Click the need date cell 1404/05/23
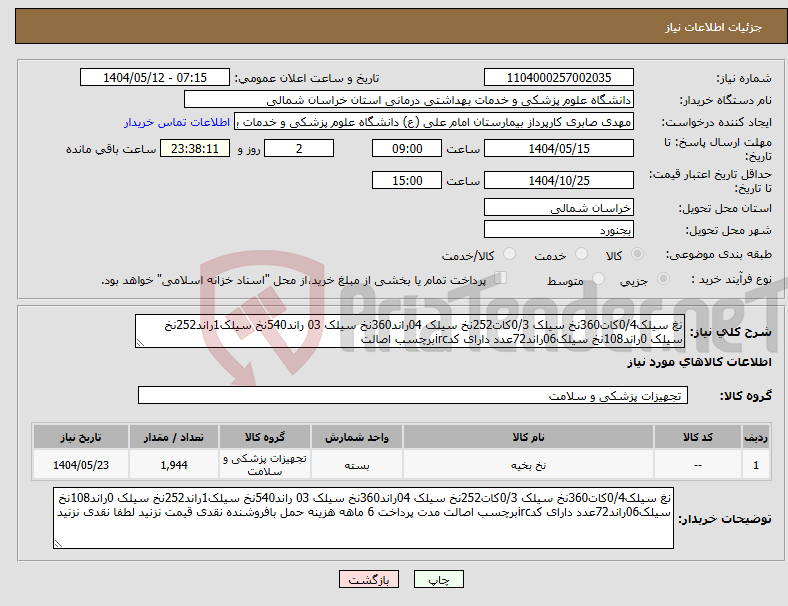788x606 pixels. (x=80, y=465)
